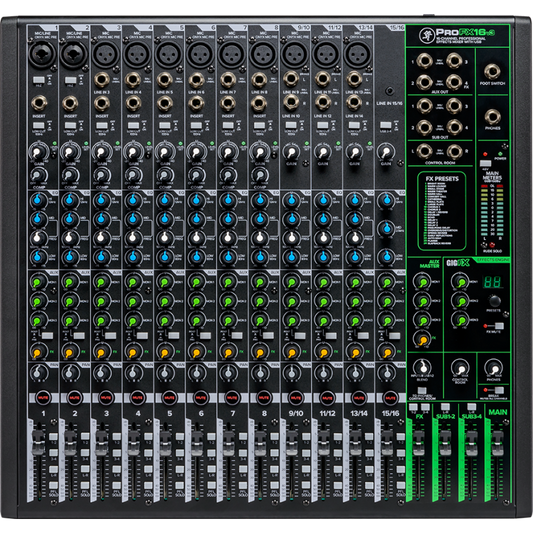Click the main LED level meters
The image size is (533, 533).
492,211
